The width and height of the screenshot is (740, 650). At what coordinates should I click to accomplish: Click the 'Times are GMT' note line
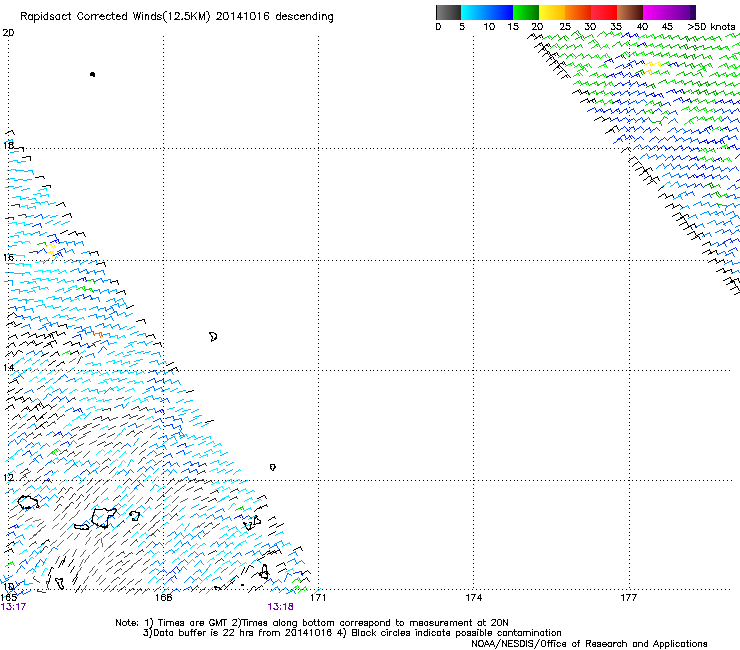pyautogui.click(x=312, y=623)
